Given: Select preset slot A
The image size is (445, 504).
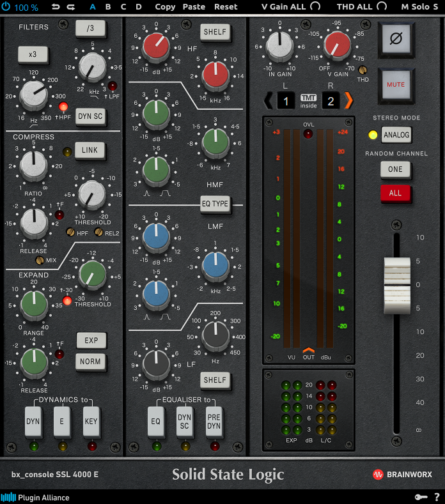Looking at the screenshot, I should tap(93, 7).
